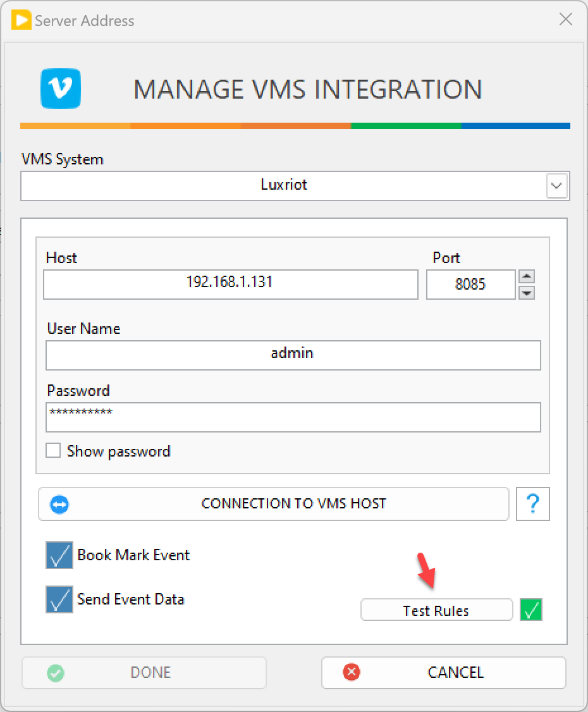The image size is (588, 712).
Task: Click the red X icon on Cancel
Action: (351, 672)
